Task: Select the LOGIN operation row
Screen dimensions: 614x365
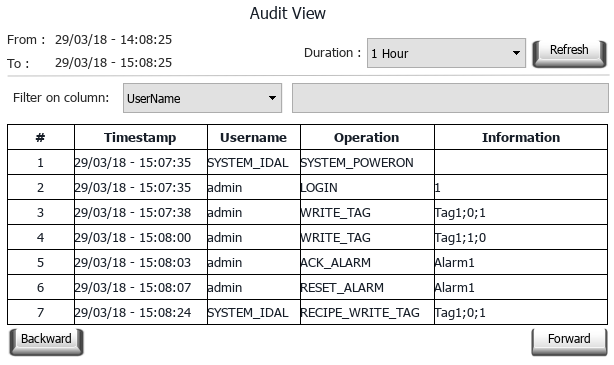Action: click(307, 187)
